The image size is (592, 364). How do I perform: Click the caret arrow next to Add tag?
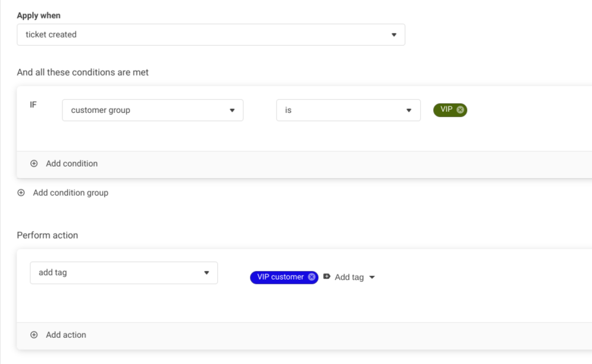[x=372, y=277]
